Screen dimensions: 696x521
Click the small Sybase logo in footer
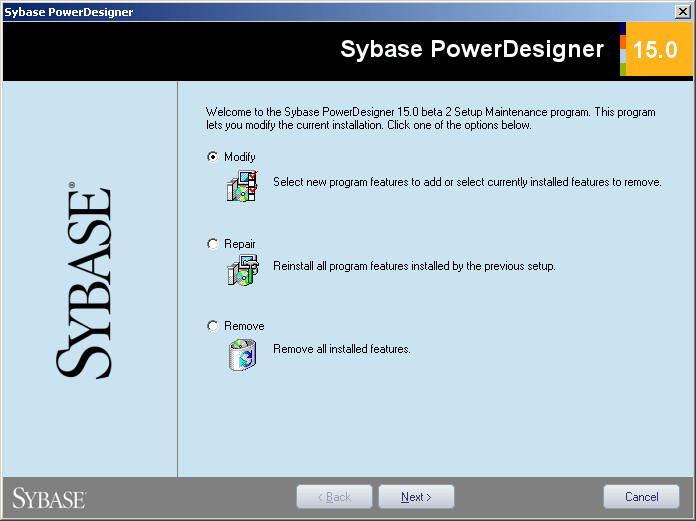click(49, 498)
